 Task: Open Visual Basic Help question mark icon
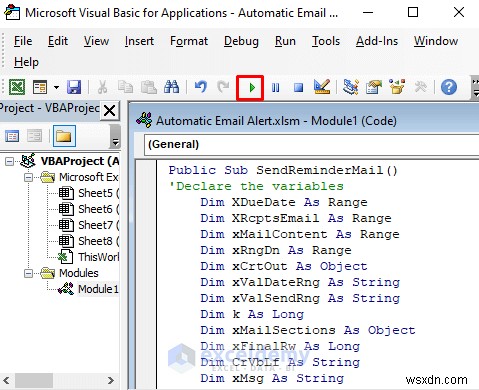click(449, 87)
